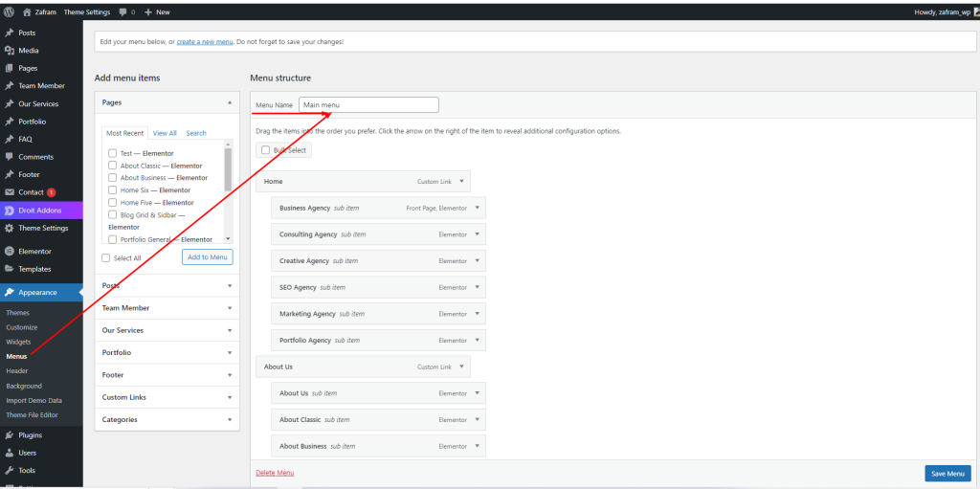Click the Pages list scrollbar
The image size is (980, 489).
[228, 170]
